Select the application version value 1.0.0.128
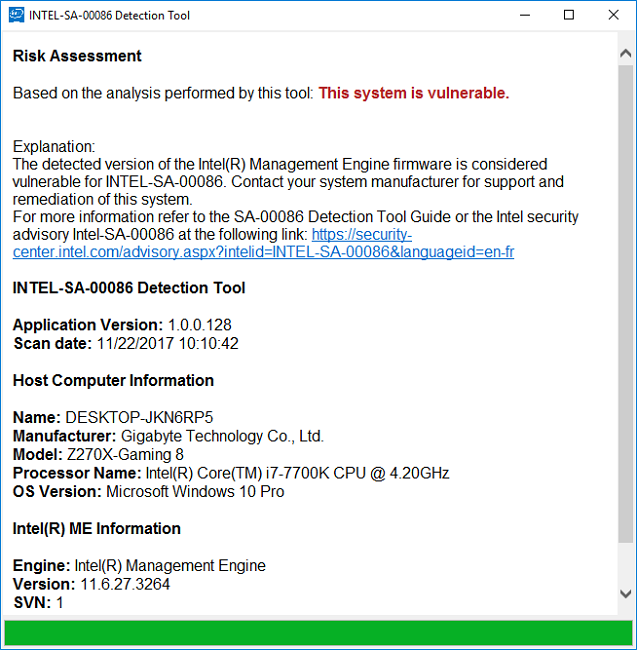Viewport: 637px width, 650px height. [x=200, y=325]
